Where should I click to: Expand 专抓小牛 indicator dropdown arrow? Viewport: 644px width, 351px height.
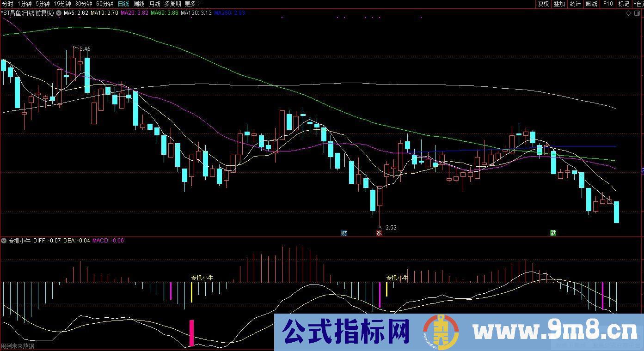tap(4, 241)
